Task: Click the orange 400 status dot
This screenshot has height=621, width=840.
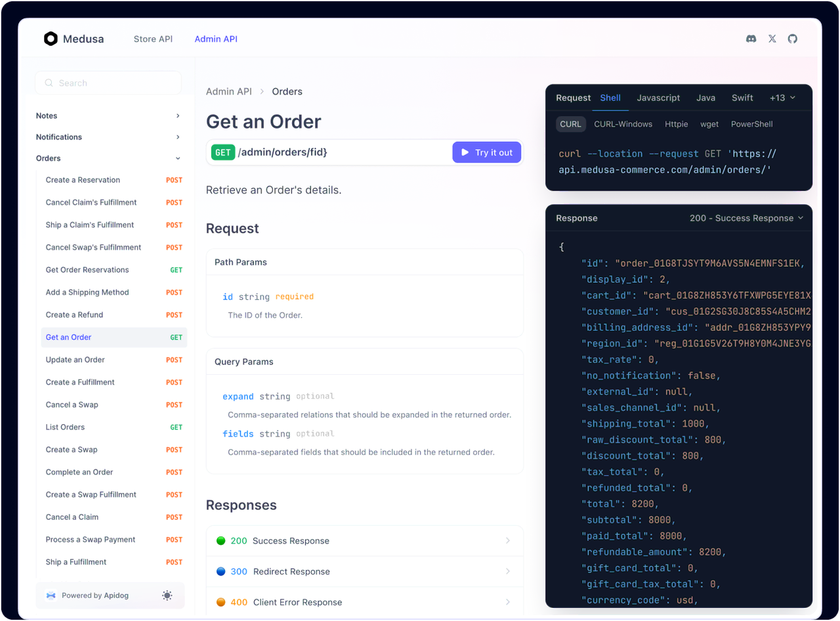Action: tap(220, 603)
